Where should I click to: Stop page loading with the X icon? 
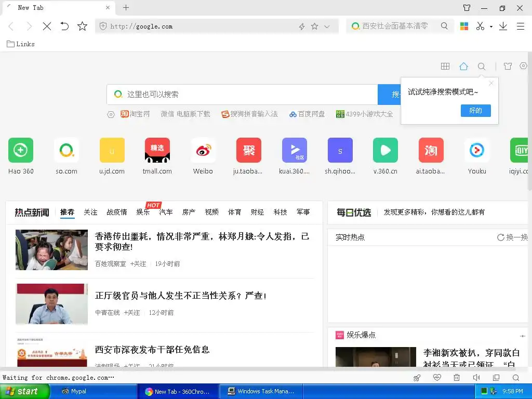pos(47,26)
